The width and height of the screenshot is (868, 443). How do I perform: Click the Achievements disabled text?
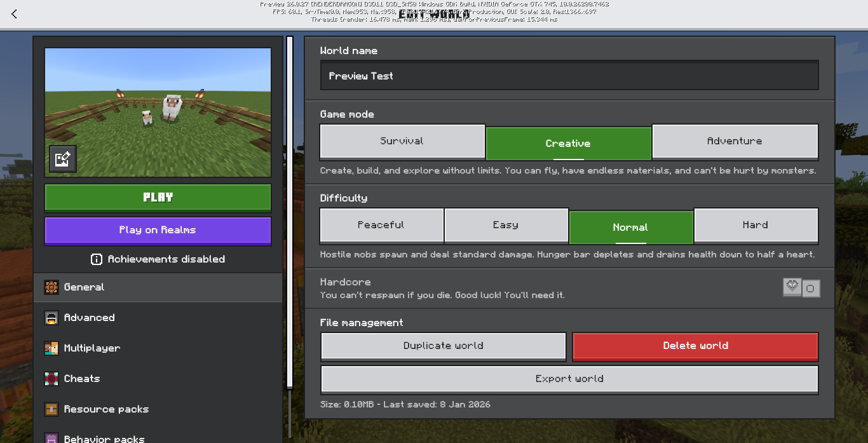click(166, 259)
